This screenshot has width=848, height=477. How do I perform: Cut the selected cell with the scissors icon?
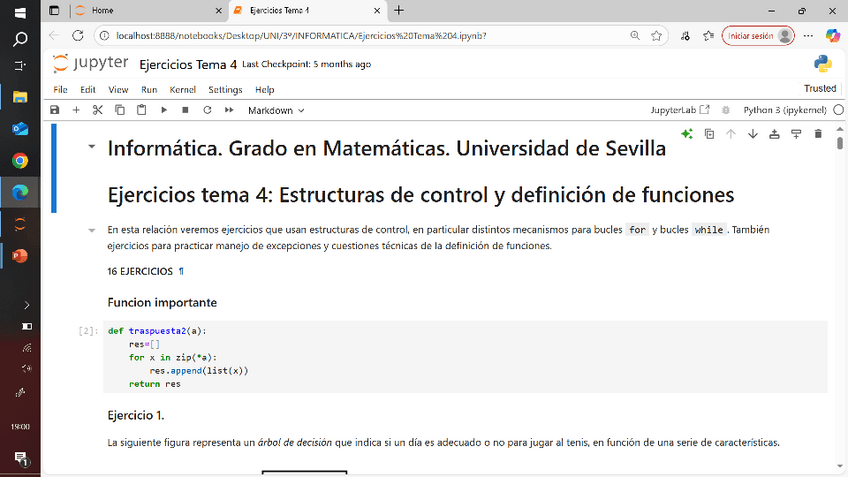coord(98,110)
